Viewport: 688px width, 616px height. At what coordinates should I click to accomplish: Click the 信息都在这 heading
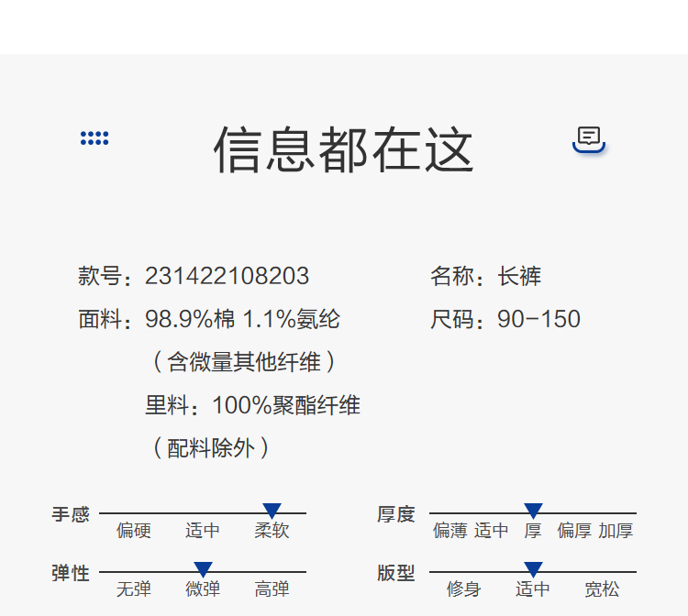344,149
